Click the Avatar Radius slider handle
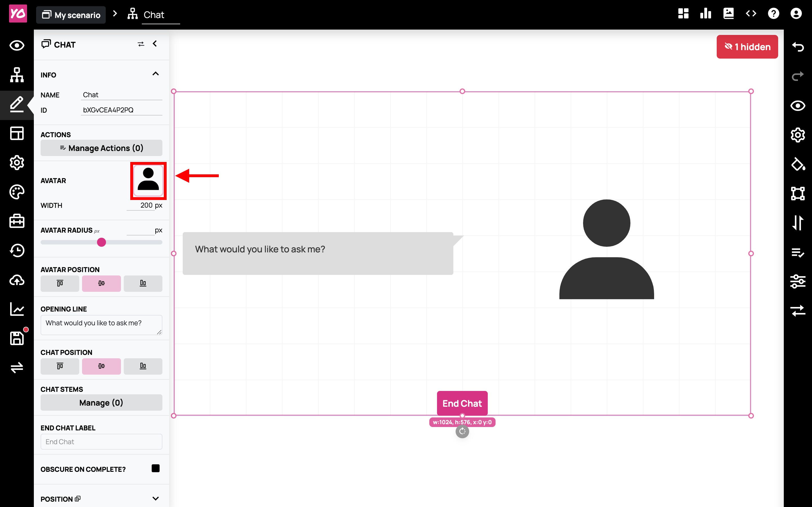Viewport: 812px width, 507px height. coord(101,242)
